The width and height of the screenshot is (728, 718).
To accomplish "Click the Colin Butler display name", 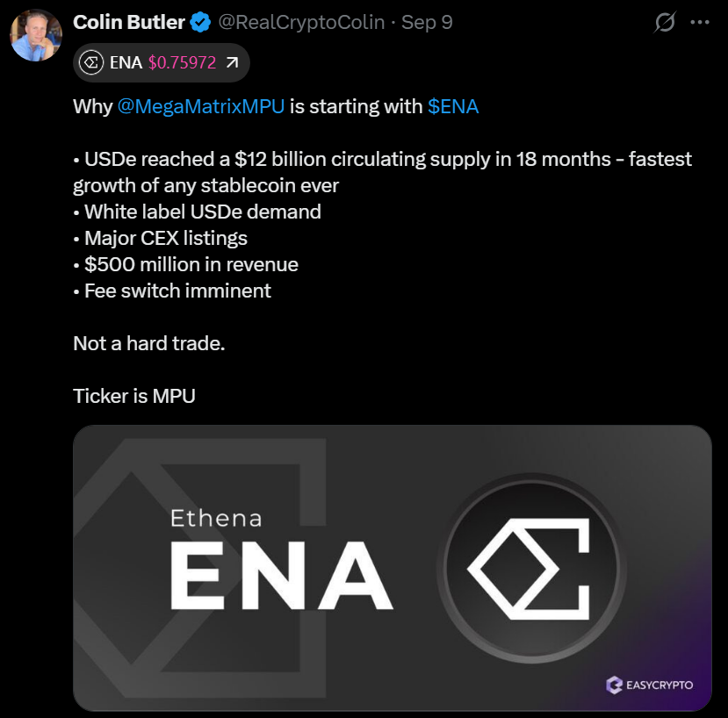I will [128, 23].
